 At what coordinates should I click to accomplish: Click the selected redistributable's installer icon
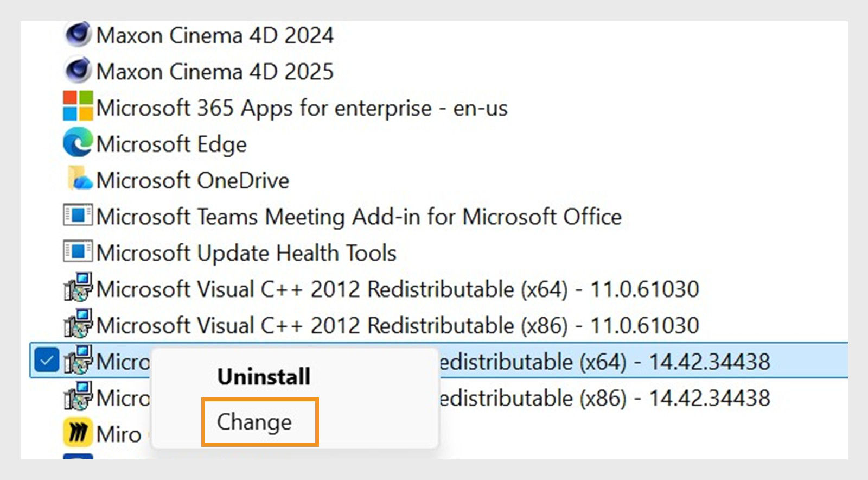click(78, 360)
